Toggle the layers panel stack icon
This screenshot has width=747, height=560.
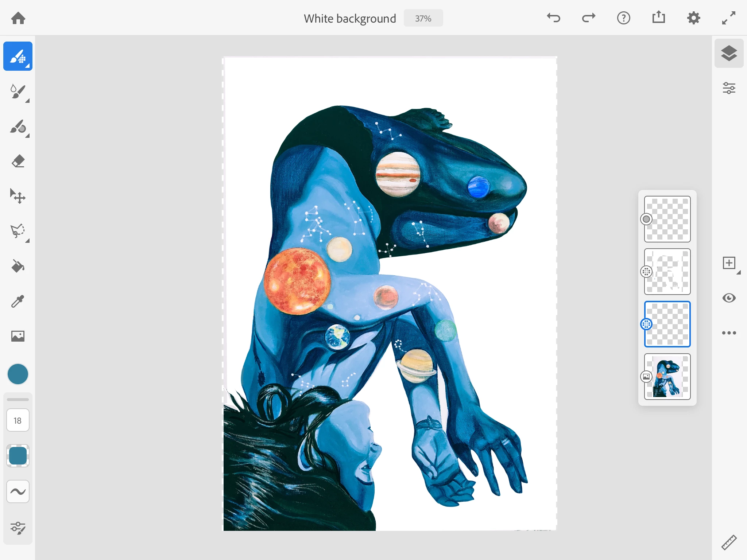(729, 53)
